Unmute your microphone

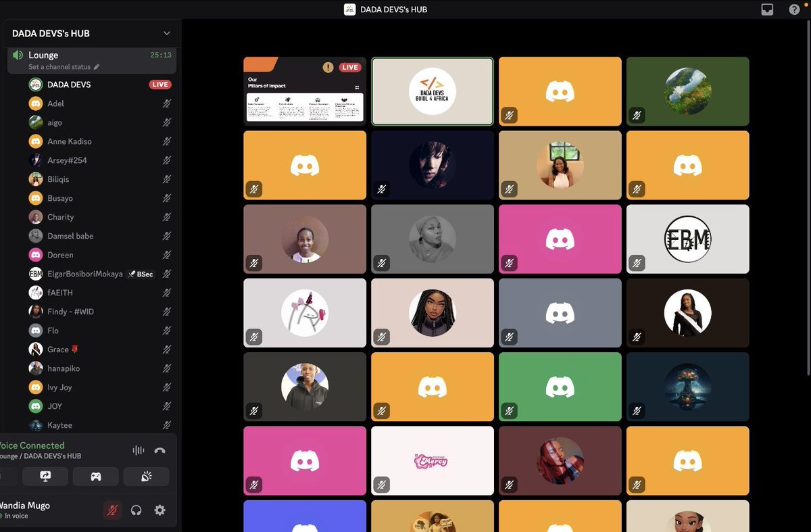coord(112,510)
